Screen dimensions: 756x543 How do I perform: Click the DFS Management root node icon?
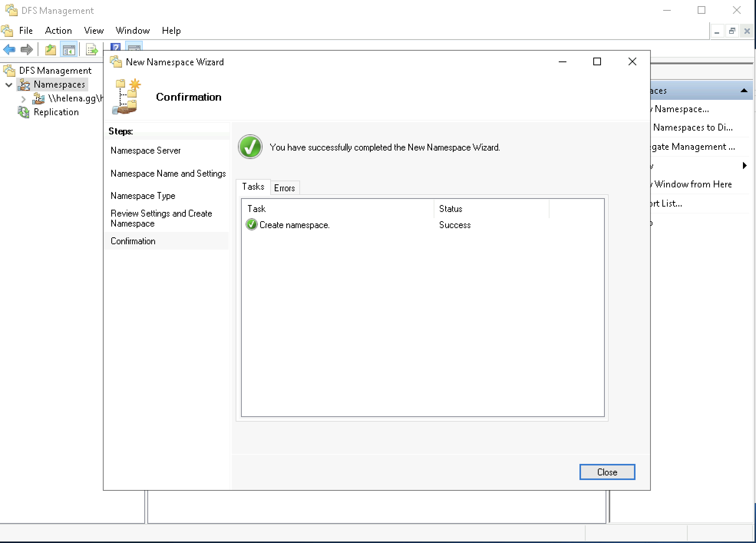point(9,71)
